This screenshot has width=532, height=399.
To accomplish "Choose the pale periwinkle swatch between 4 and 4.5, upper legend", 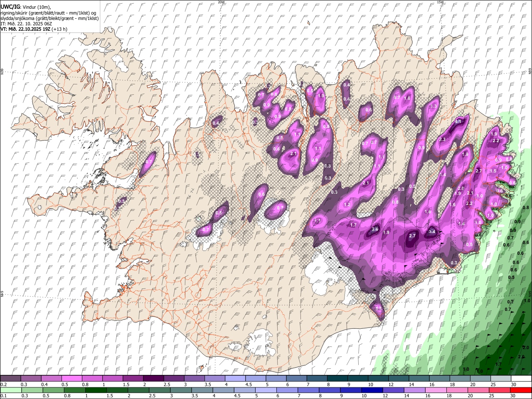I will [x=235, y=378].
